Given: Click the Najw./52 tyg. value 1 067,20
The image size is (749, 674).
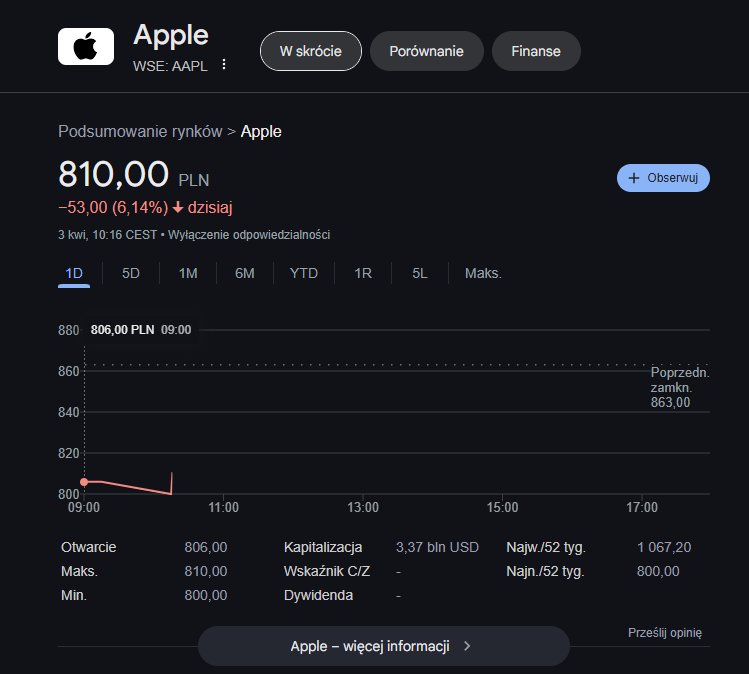Looking at the screenshot, I should click(x=664, y=547).
